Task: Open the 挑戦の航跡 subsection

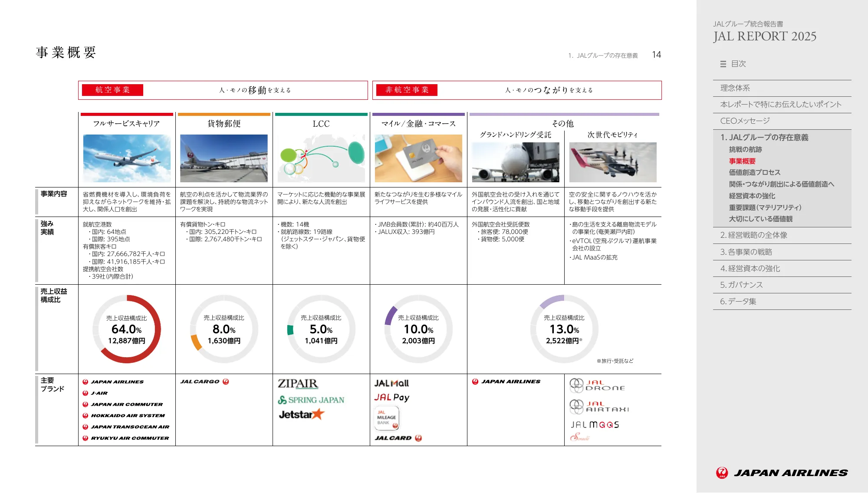Action: tap(745, 149)
